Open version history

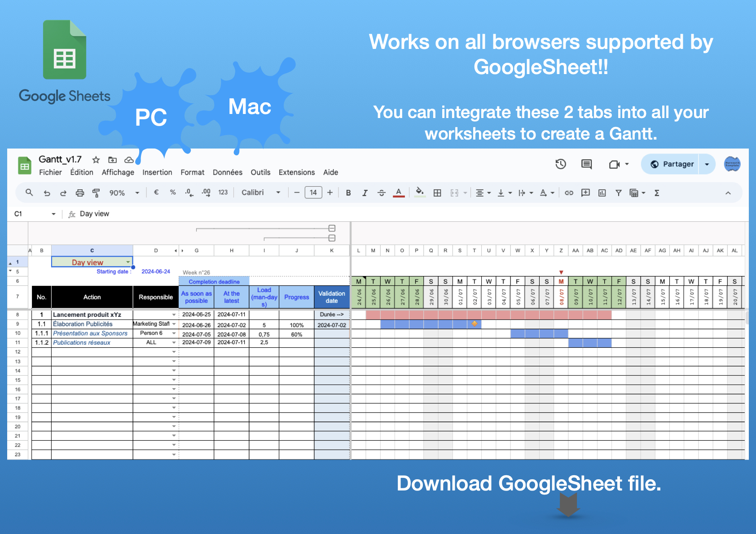(x=560, y=164)
